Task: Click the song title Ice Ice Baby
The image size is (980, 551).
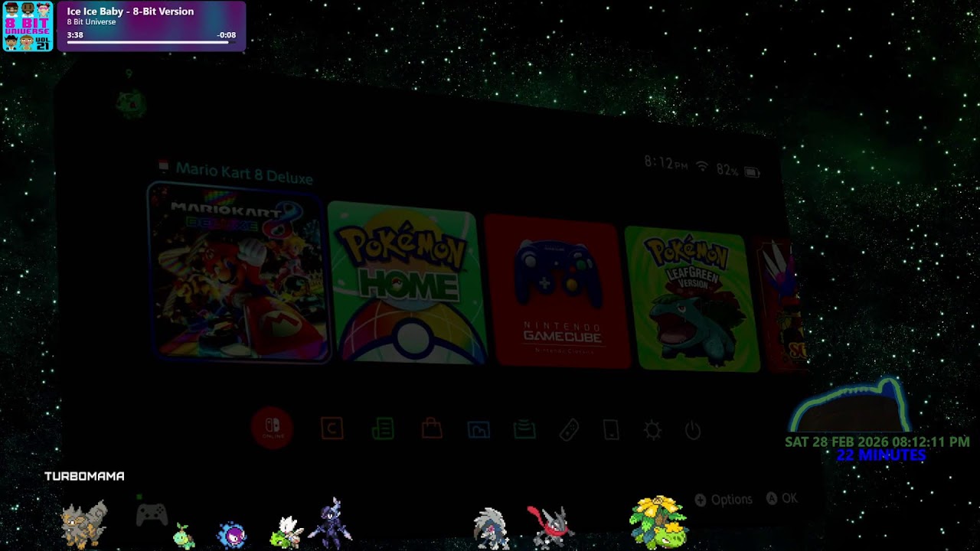Action: click(130, 11)
